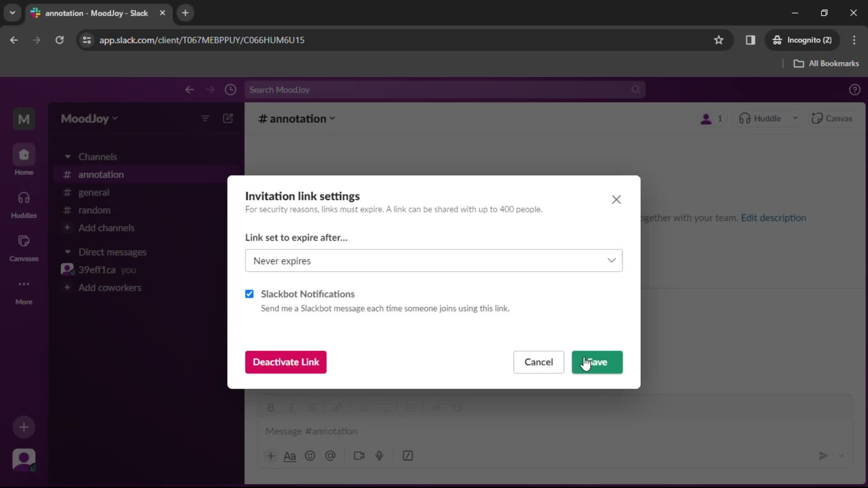Click the Add coworkers option
The image size is (868, 488).
click(110, 287)
